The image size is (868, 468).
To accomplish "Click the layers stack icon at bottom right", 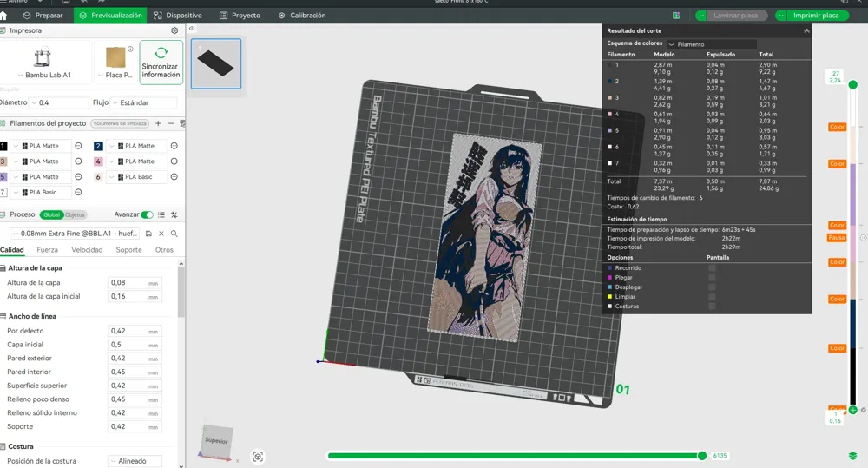I will coord(852,456).
